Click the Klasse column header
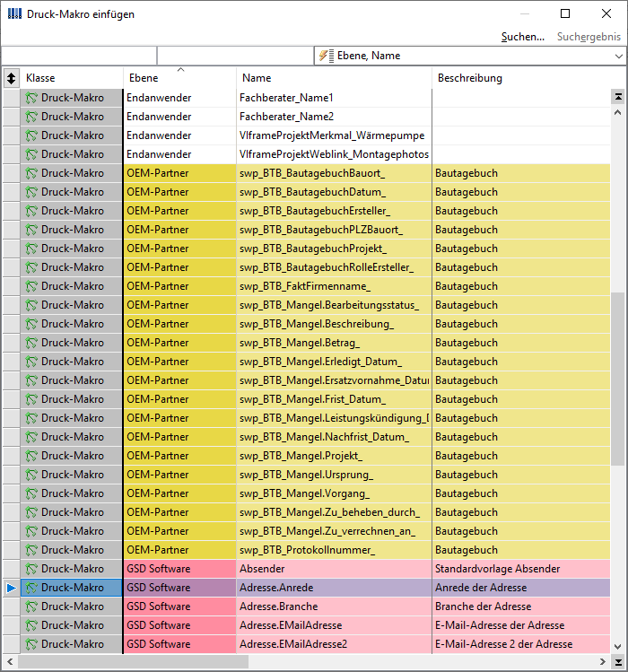 (72, 78)
